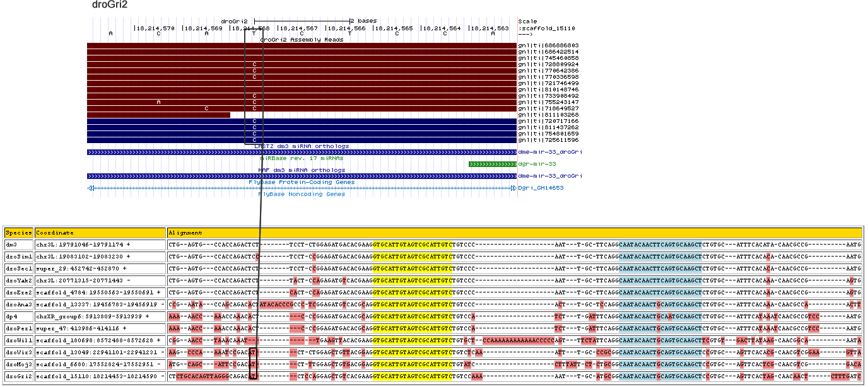The height and width of the screenshot is (387, 868).
Task: Click right arrowhead of the Dgri_GH14653 gene line
Action: [x=513, y=188]
